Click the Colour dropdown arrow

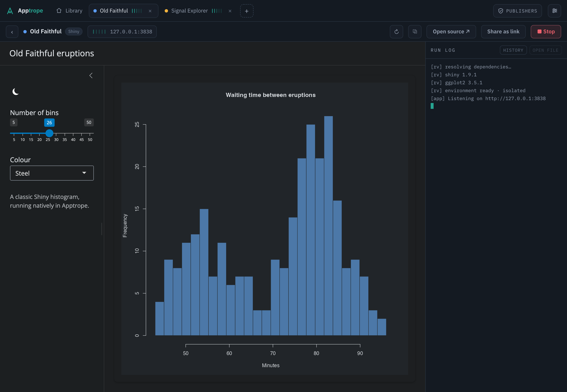click(x=84, y=173)
